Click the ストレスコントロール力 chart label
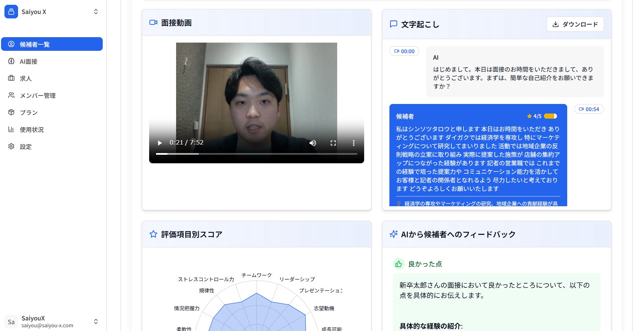 pos(206,279)
